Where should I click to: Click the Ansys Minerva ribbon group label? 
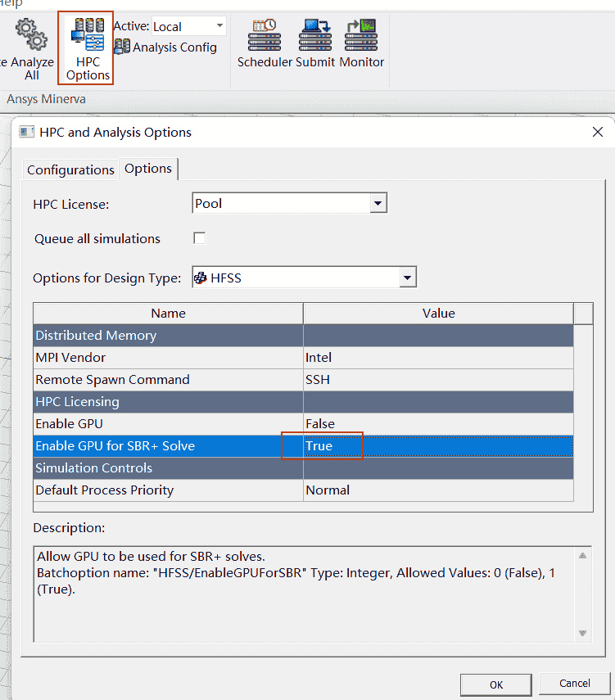click(47, 99)
